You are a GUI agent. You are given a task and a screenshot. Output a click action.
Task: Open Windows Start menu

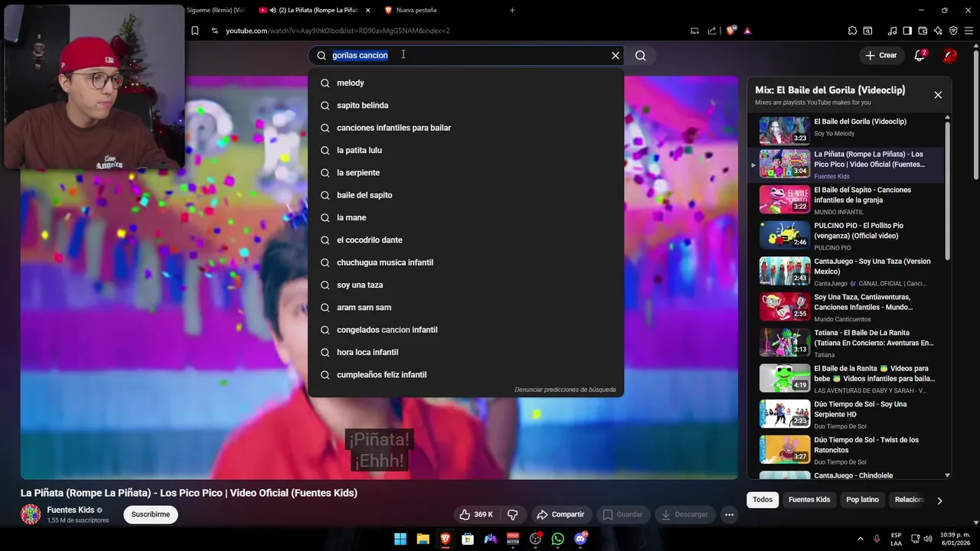400,539
